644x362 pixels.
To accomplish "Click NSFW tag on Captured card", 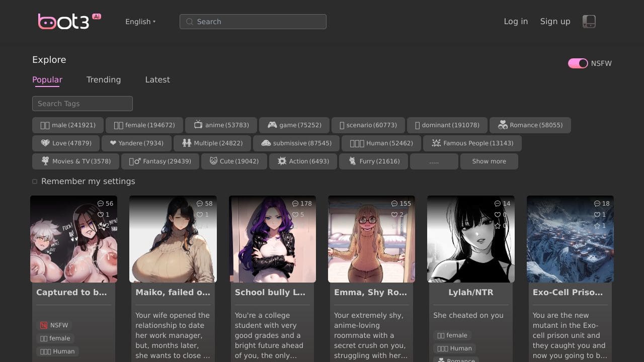I will click(x=54, y=325).
